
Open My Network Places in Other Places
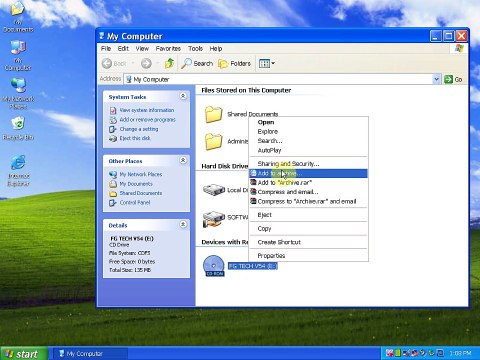tap(141, 174)
